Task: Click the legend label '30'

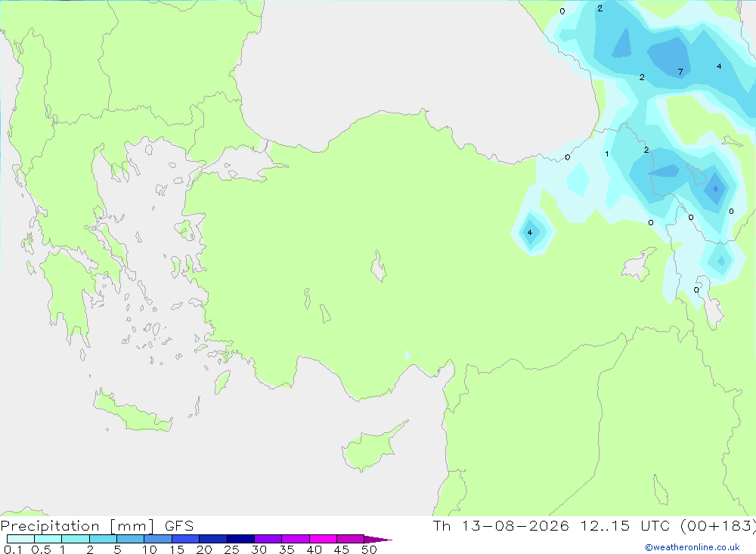Action: point(259,549)
